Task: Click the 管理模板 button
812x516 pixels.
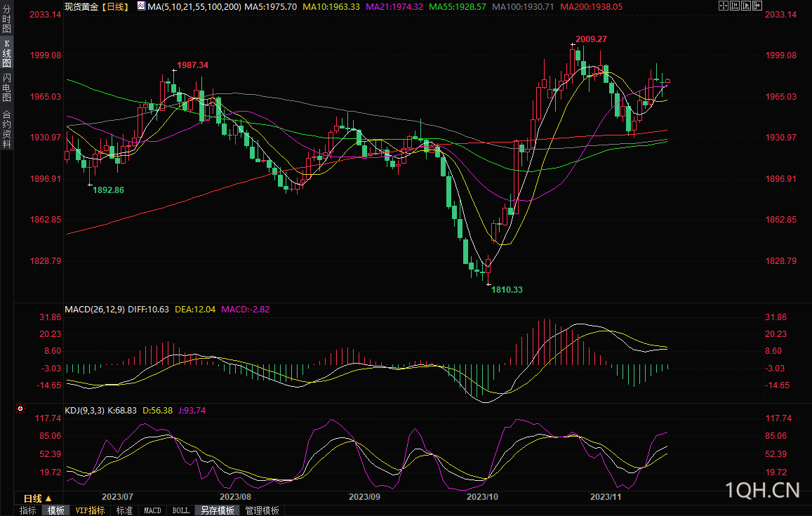Action: [x=262, y=510]
